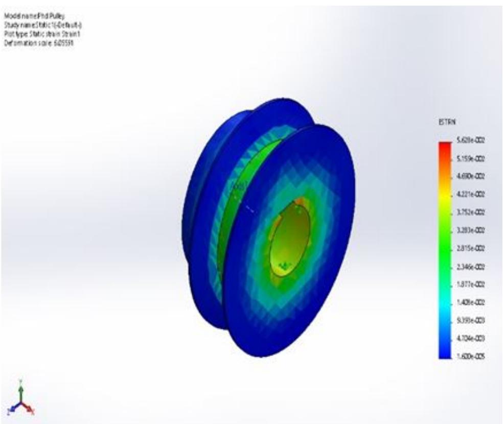Screen dimensions: 504x424
Task: Click legend maximum value 5.628e-002
Action: 471,140
